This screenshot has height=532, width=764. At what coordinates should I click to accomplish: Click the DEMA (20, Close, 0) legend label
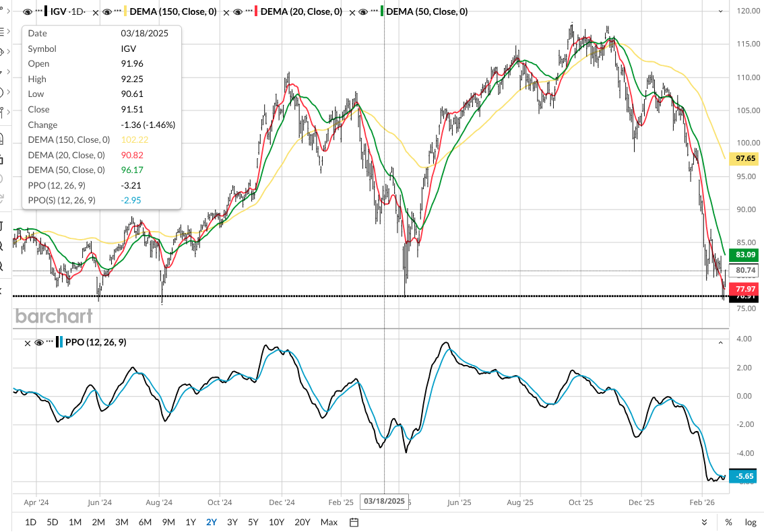click(x=301, y=11)
